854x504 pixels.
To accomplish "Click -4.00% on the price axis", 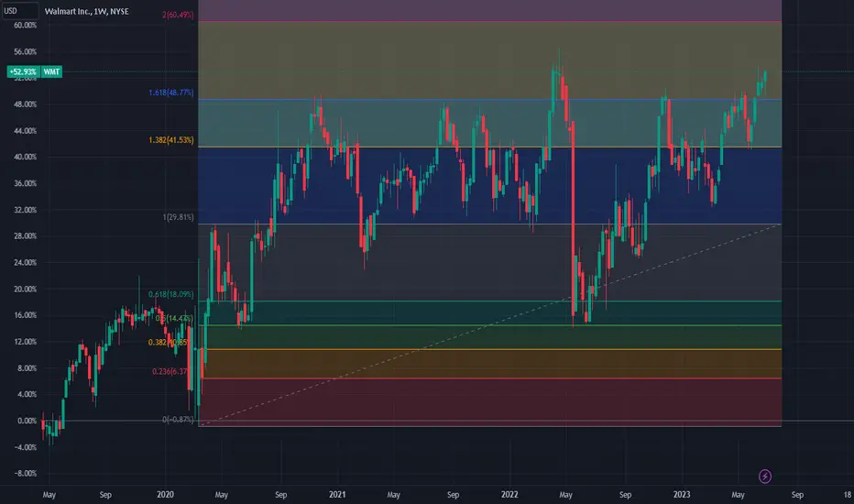I will click(26, 447).
